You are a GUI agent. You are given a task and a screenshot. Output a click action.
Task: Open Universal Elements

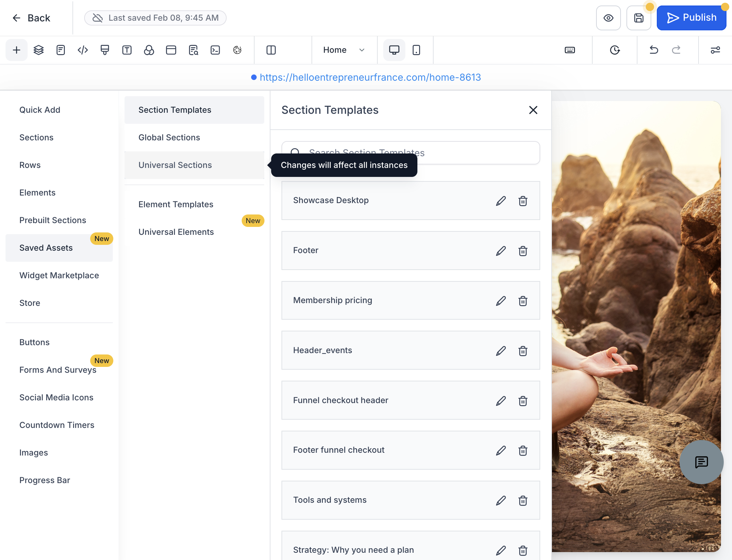[x=194, y=232]
